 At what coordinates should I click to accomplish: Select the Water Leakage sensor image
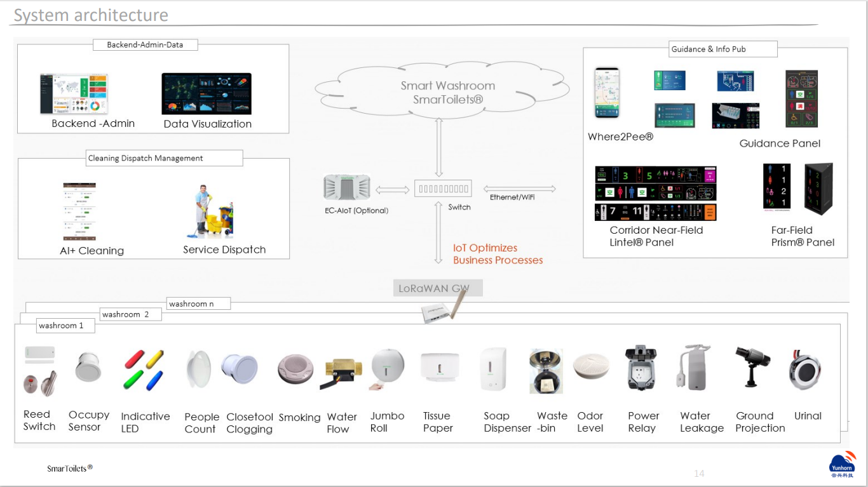coord(693,368)
